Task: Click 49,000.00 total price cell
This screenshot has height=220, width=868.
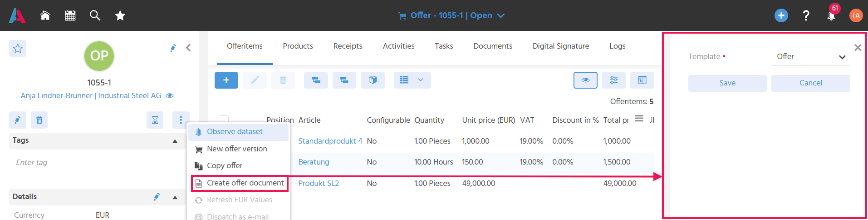Action: 620,184
